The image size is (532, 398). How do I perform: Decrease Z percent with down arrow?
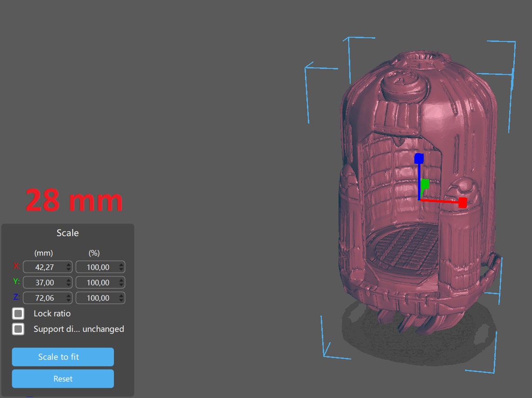(121, 301)
